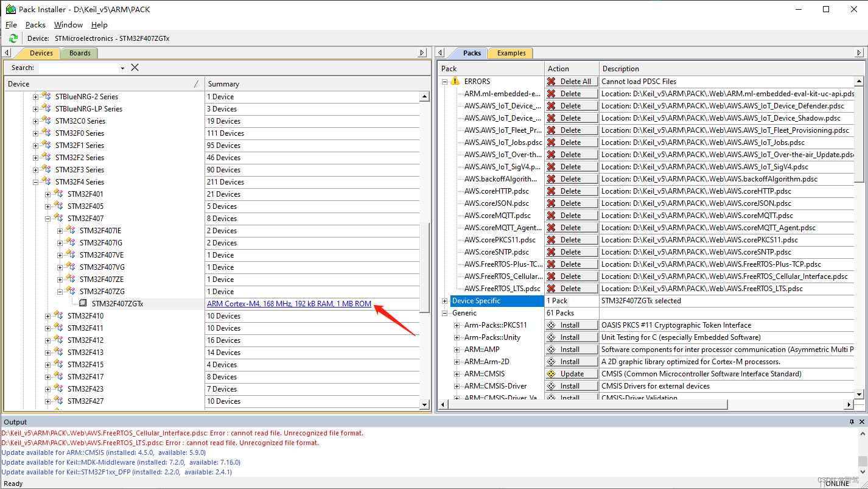Install the ARM::CMSIS-Driver pack
The image size is (868, 489).
coord(572,385)
